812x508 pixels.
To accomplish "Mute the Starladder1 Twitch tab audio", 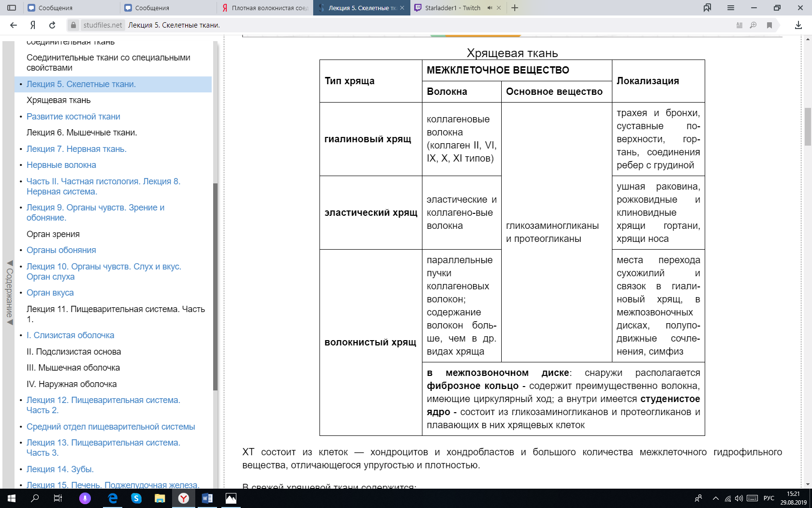I will pos(490,8).
